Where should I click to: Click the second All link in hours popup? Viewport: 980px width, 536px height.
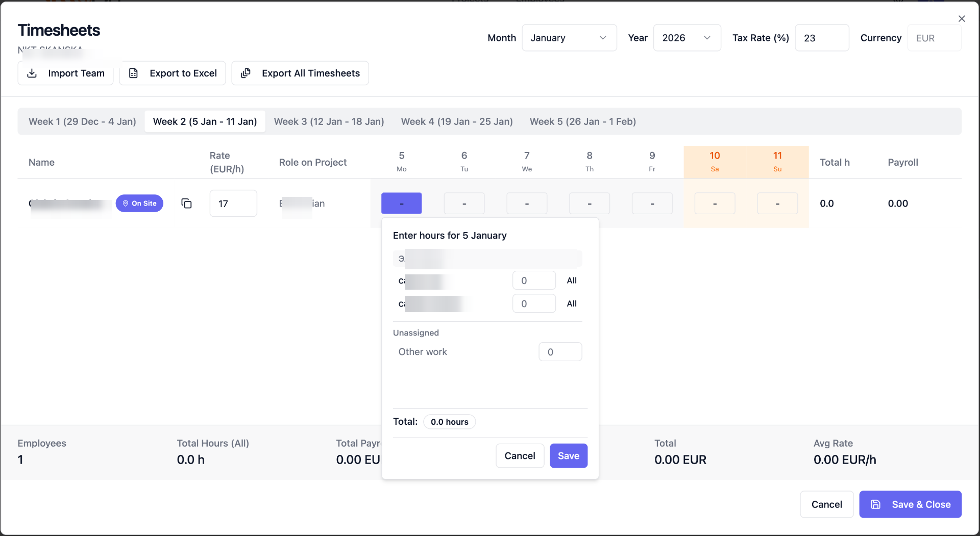pos(572,303)
